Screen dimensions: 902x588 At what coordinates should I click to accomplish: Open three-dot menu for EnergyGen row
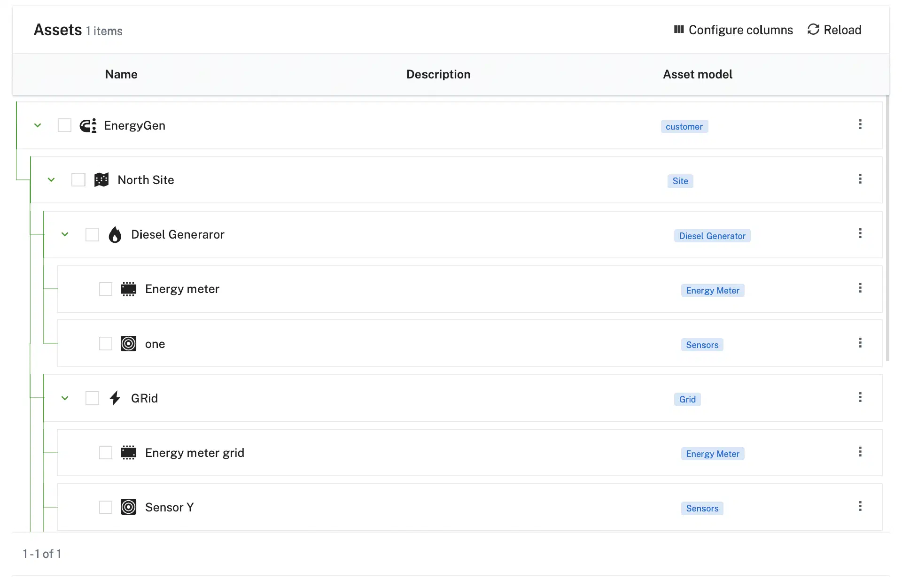860,124
